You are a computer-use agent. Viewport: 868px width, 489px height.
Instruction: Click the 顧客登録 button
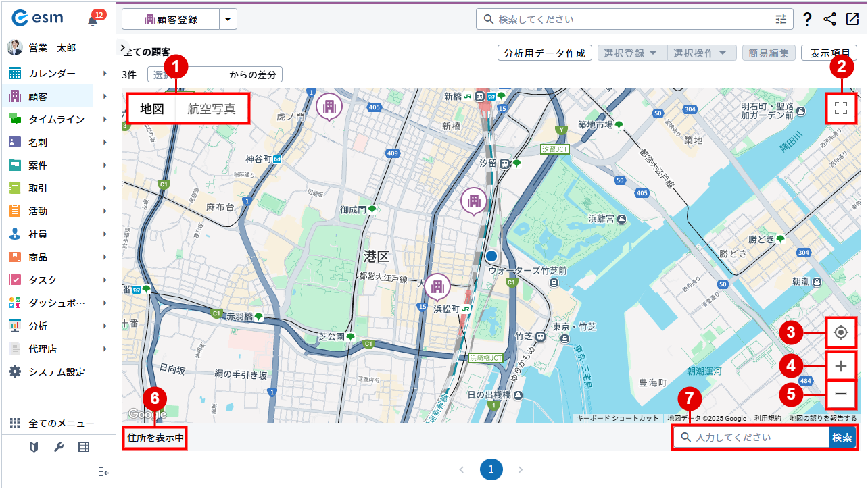click(170, 19)
